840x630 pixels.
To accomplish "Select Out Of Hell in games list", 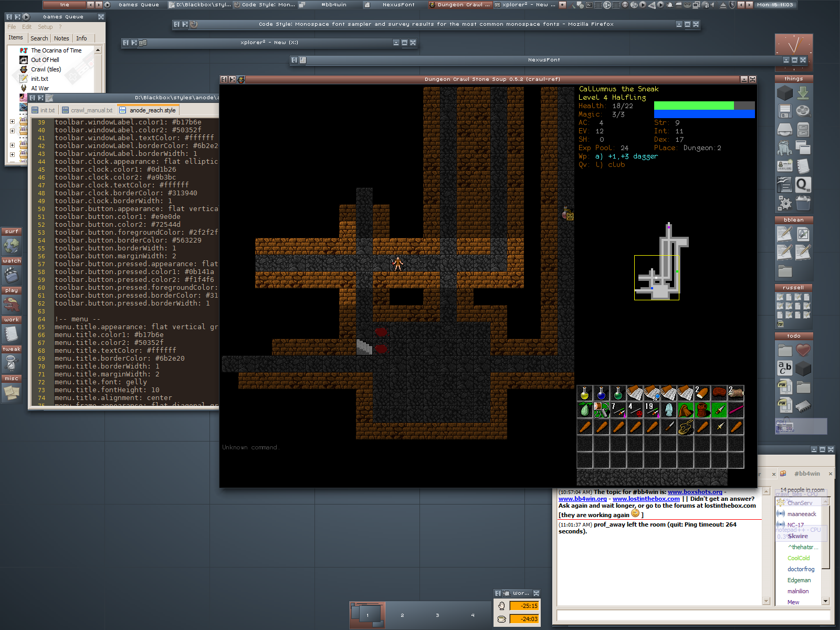I will 45,60.
